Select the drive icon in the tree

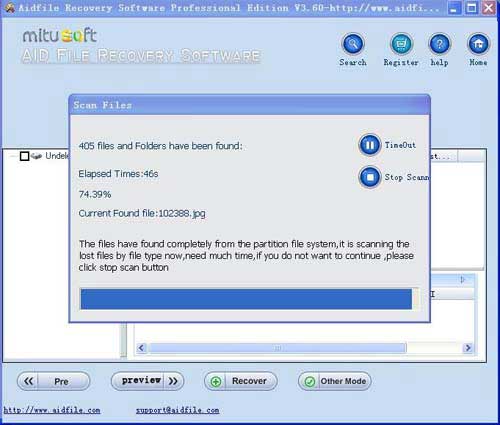click(x=36, y=156)
